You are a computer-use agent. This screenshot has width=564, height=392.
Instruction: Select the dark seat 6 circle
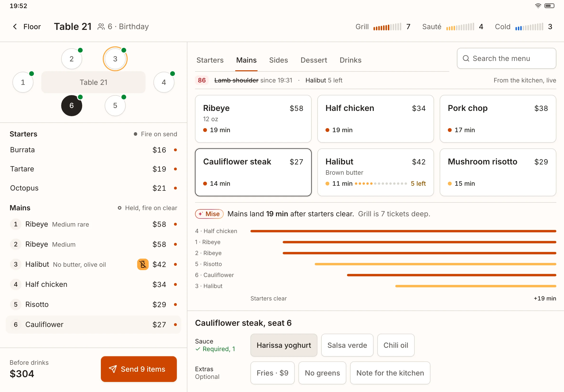[x=71, y=106]
